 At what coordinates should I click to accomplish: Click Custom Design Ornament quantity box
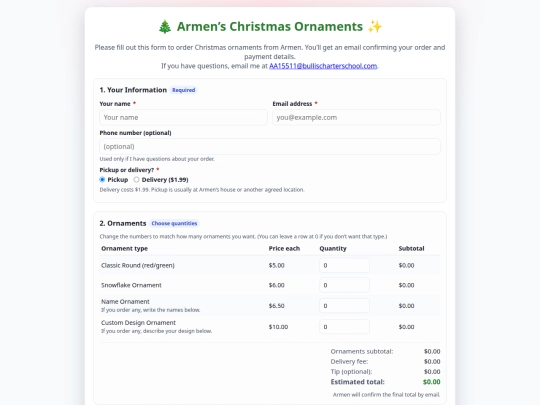[x=344, y=327]
